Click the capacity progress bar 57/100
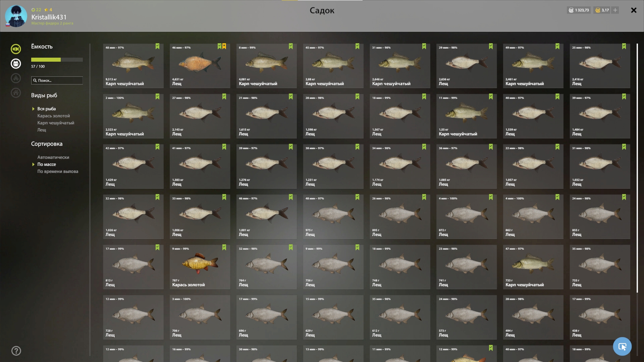 pos(57,60)
